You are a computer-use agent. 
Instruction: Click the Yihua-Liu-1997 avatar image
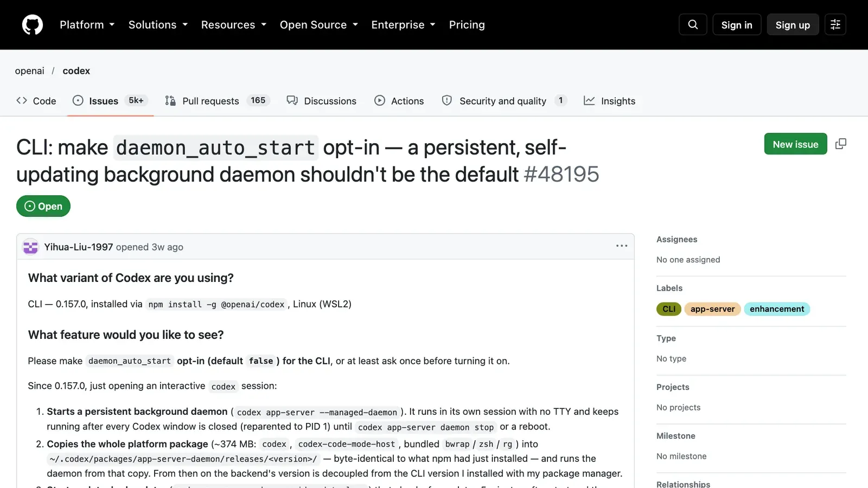[30, 247]
